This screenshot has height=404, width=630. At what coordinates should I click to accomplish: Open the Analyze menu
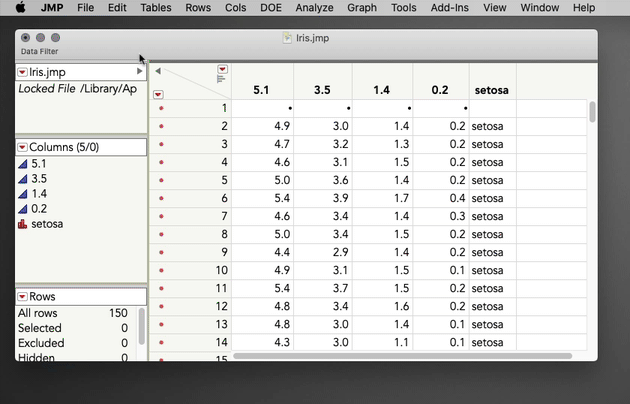point(314,8)
